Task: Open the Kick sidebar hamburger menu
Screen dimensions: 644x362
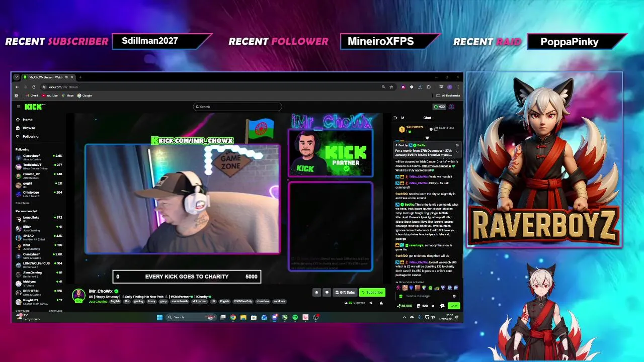Action: (x=19, y=107)
